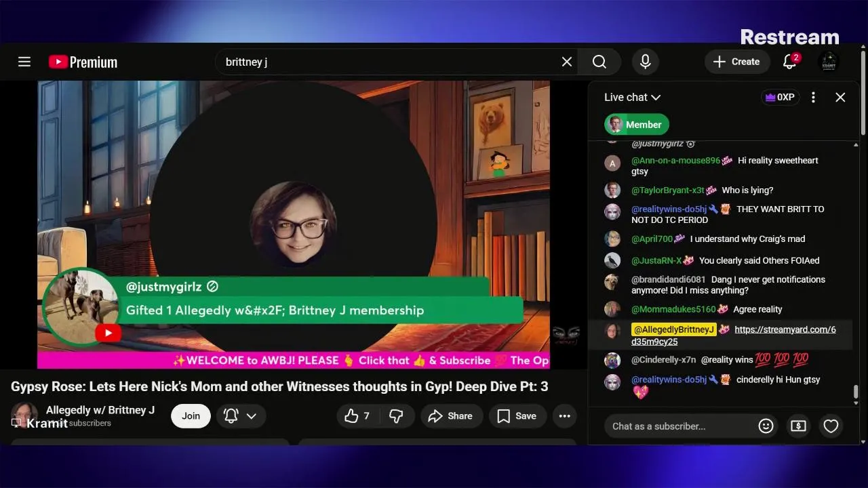Viewport: 868px width, 488px height.
Task: Open the notifications bell
Action: click(789, 62)
